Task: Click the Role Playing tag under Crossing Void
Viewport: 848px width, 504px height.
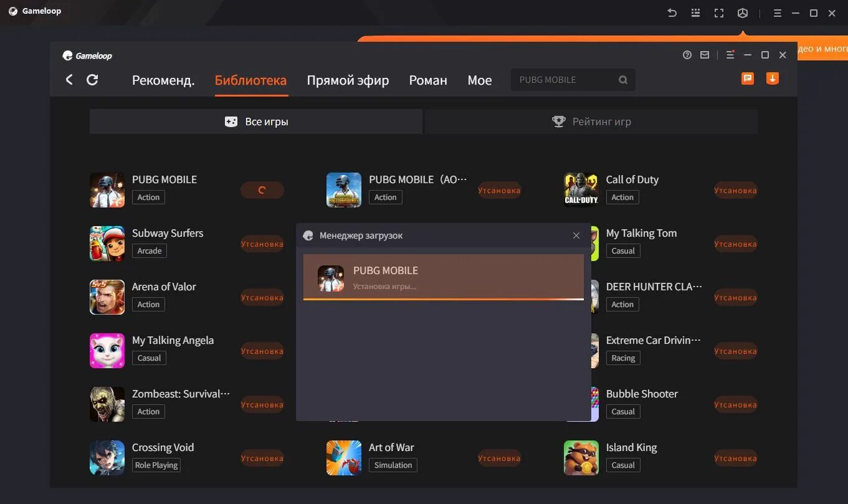Action: [x=156, y=465]
